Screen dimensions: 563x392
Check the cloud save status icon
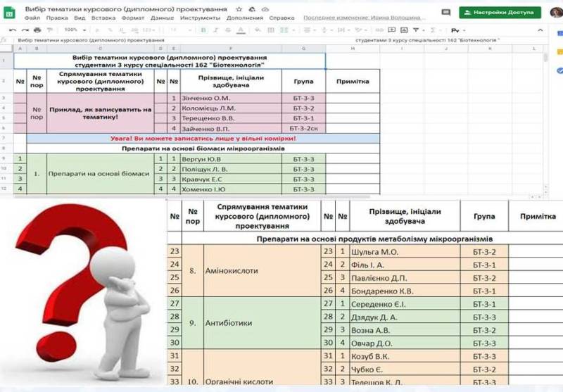265,9
